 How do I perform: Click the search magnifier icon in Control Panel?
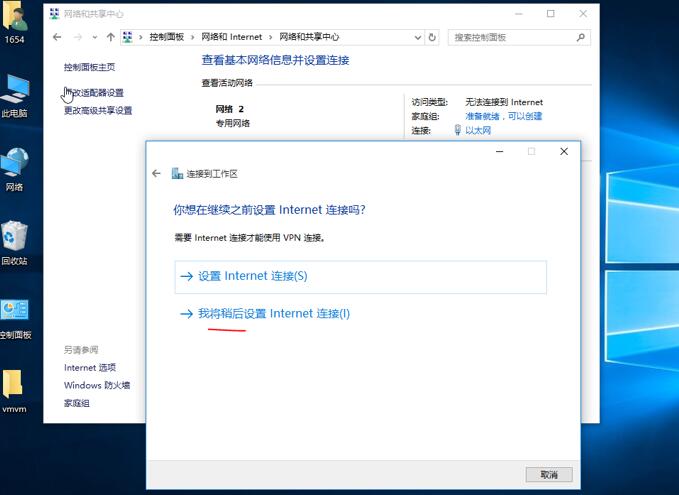tap(580, 37)
